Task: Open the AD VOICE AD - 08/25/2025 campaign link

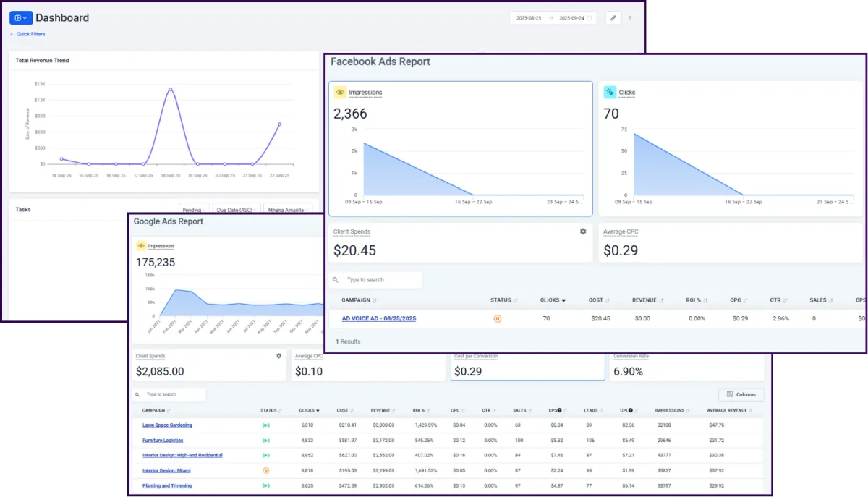Action: pos(379,318)
